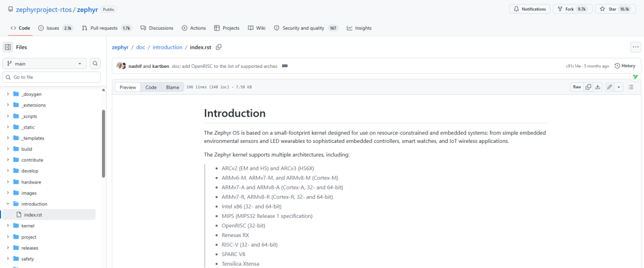Image resolution: width=644 pixels, height=268 pixels.
Task: Open the Wiki tab
Action: click(256, 28)
